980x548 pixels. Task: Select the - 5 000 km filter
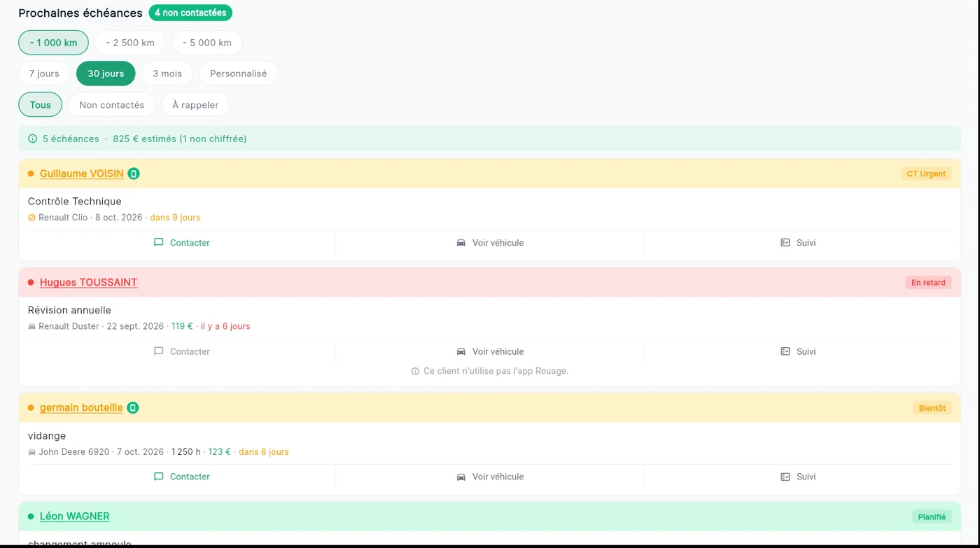pos(207,43)
